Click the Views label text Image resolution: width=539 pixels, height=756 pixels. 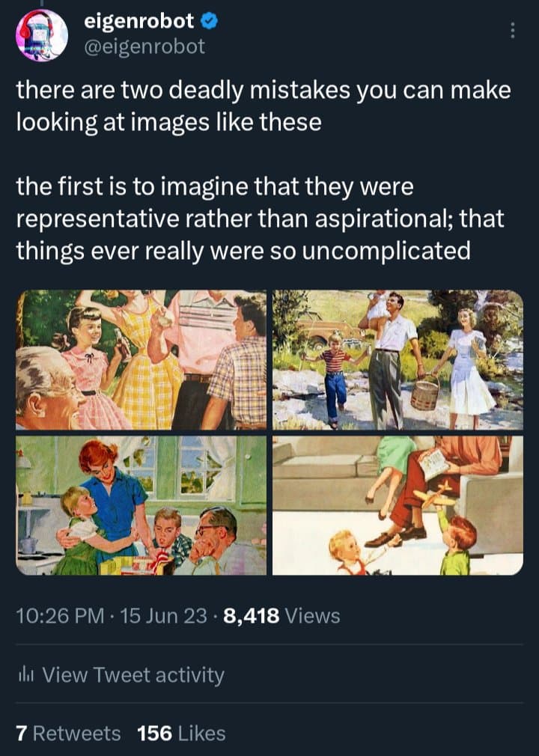314,616
